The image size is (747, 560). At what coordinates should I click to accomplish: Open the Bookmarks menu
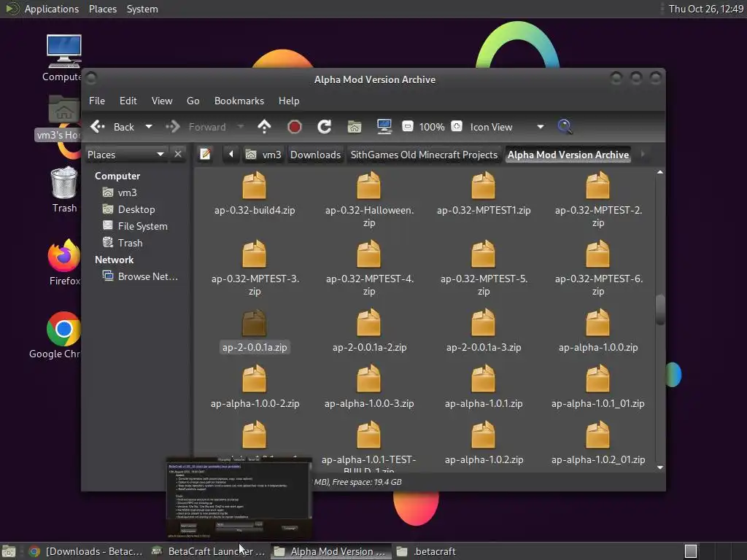(x=239, y=101)
